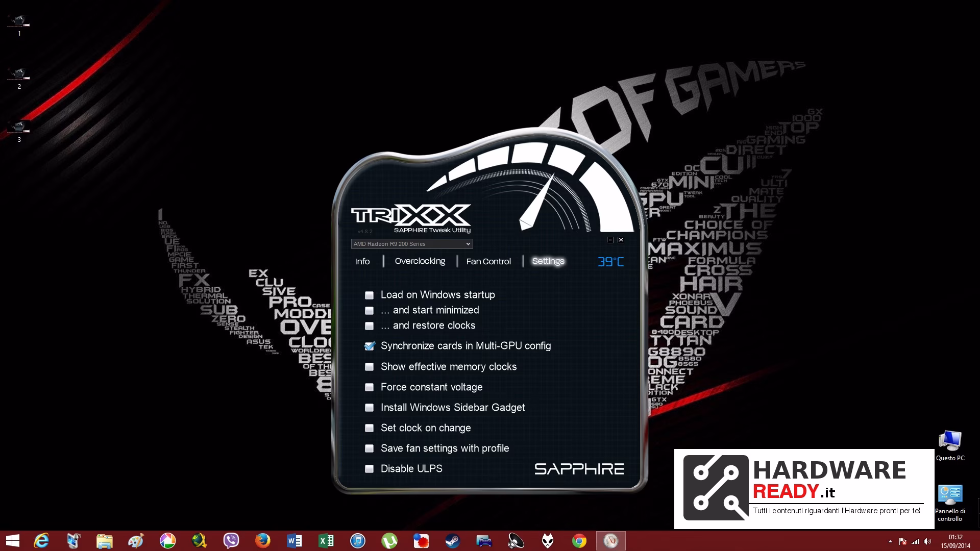980x551 pixels.
Task: Close the TRIXX utility window
Action: pos(621,240)
